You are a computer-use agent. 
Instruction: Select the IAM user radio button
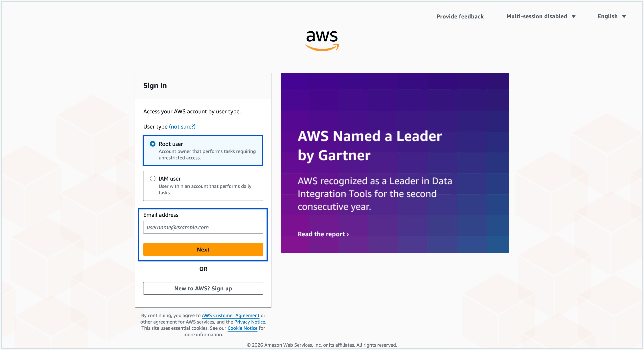tap(153, 179)
